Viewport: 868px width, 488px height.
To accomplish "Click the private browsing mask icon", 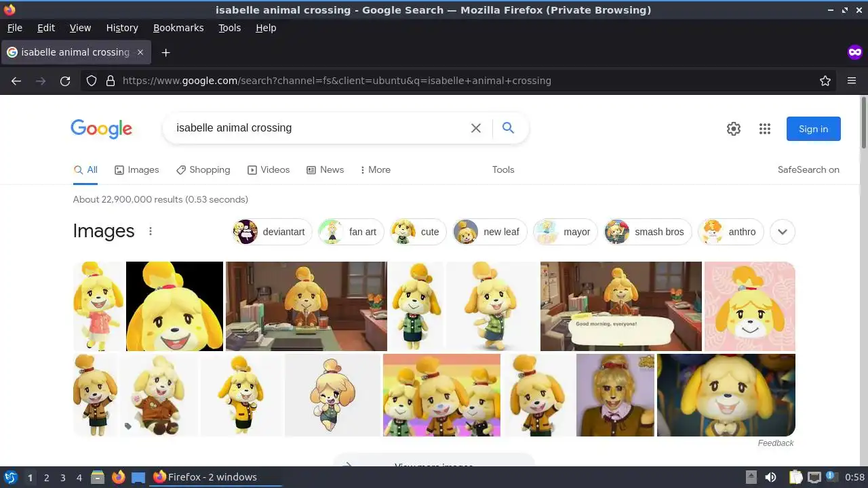I will (x=854, y=52).
